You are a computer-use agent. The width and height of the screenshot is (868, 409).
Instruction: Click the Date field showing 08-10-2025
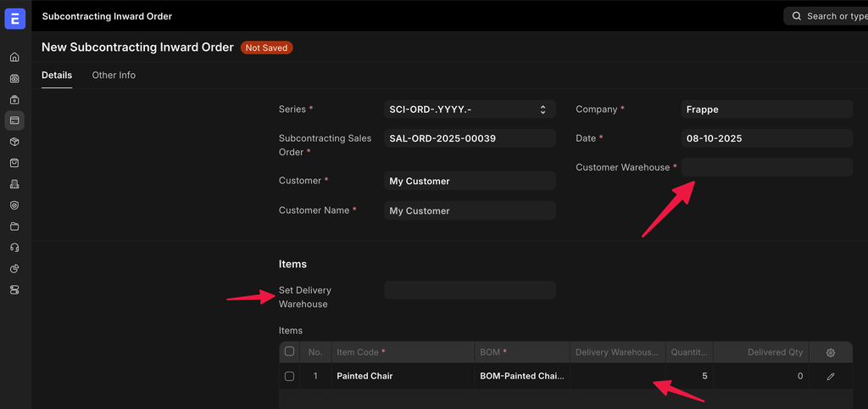(x=766, y=138)
